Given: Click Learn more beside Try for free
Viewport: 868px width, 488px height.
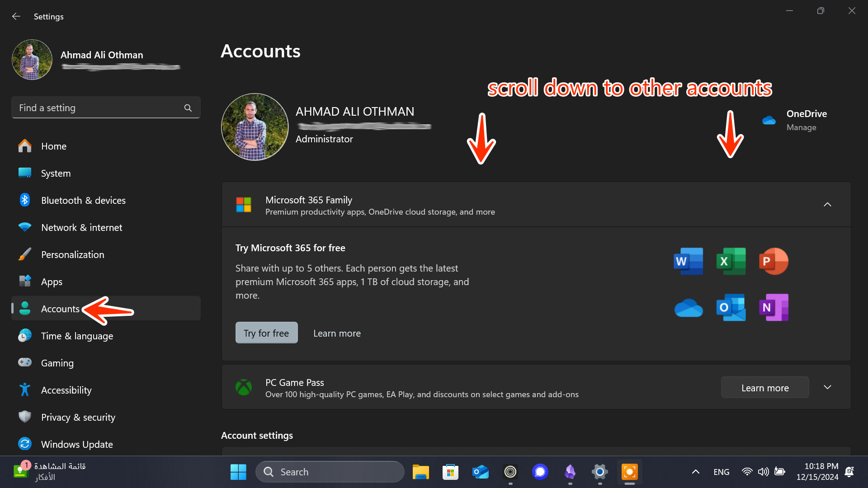Looking at the screenshot, I should [337, 333].
